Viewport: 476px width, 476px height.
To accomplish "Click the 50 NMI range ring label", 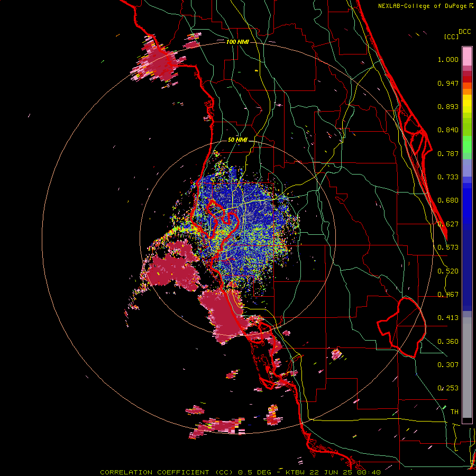I will pos(237,140).
